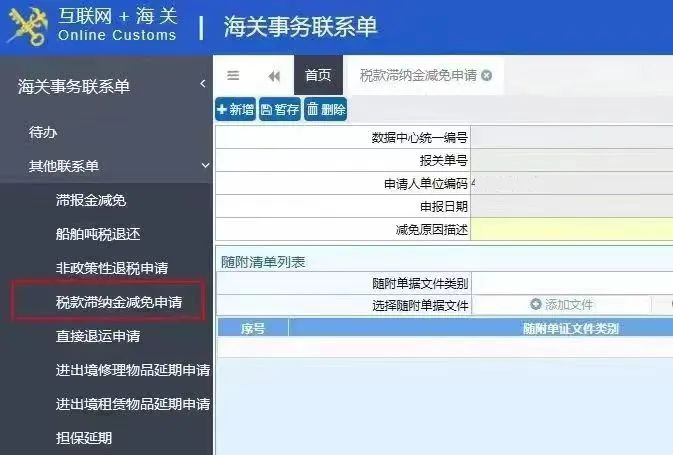Switch to the 税款滞纳金减免申请 tab
Viewport: 673px width, 455px height.
[418, 76]
